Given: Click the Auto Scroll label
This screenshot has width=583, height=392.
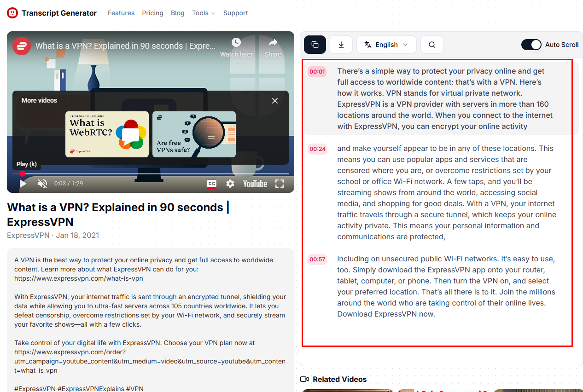Looking at the screenshot, I should pos(562,45).
